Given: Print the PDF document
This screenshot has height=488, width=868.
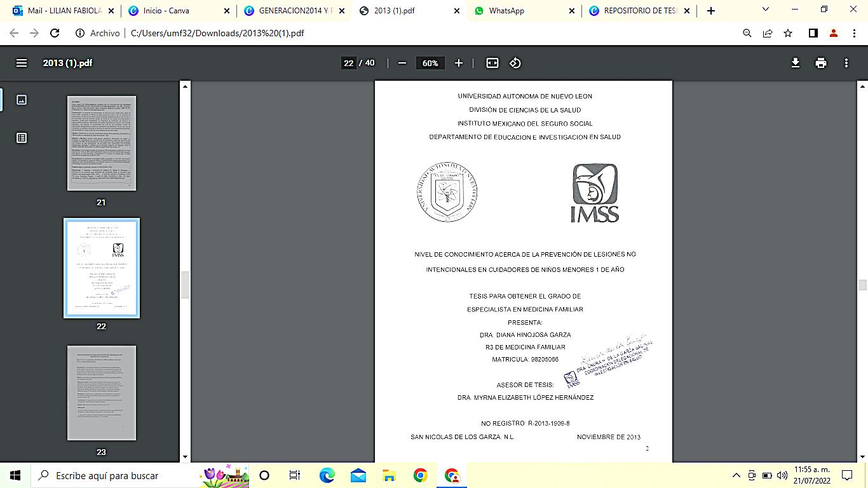Looking at the screenshot, I should [821, 63].
